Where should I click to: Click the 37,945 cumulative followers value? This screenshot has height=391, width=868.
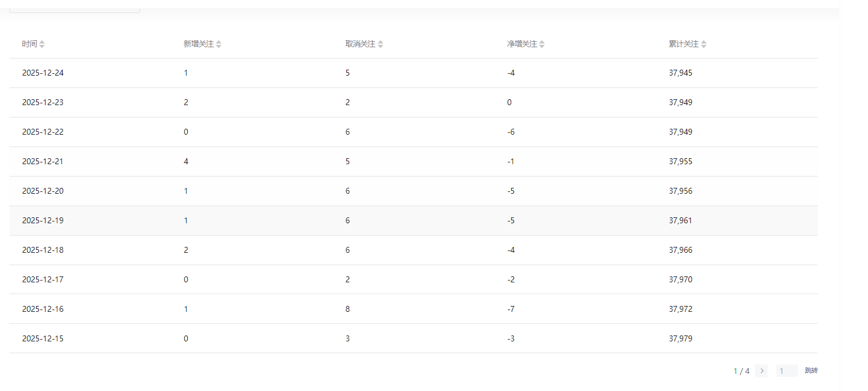681,73
